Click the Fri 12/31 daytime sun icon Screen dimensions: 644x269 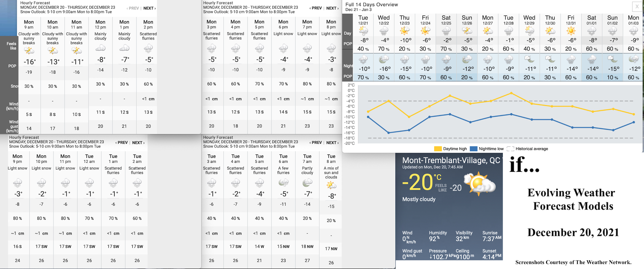tap(571, 31)
